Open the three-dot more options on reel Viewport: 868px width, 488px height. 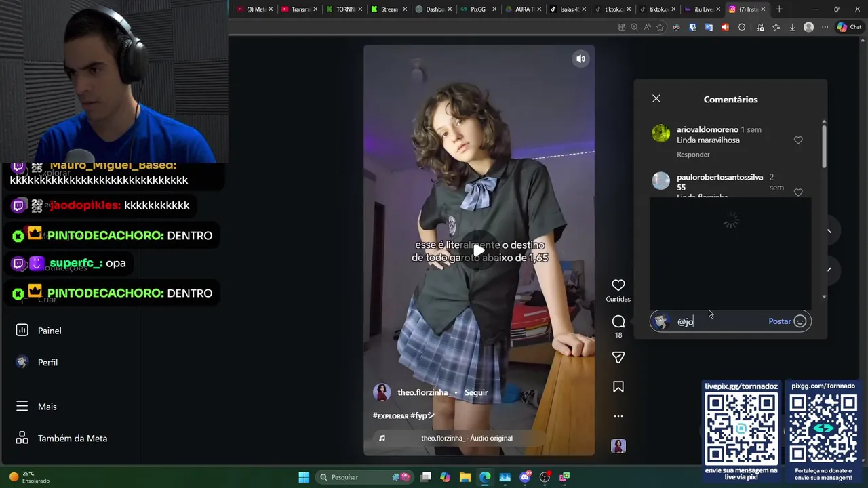[x=618, y=416]
